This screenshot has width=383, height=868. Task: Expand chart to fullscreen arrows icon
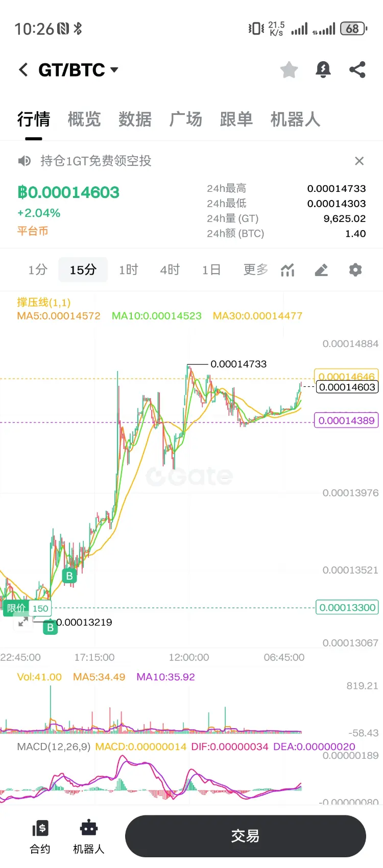coord(23,622)
